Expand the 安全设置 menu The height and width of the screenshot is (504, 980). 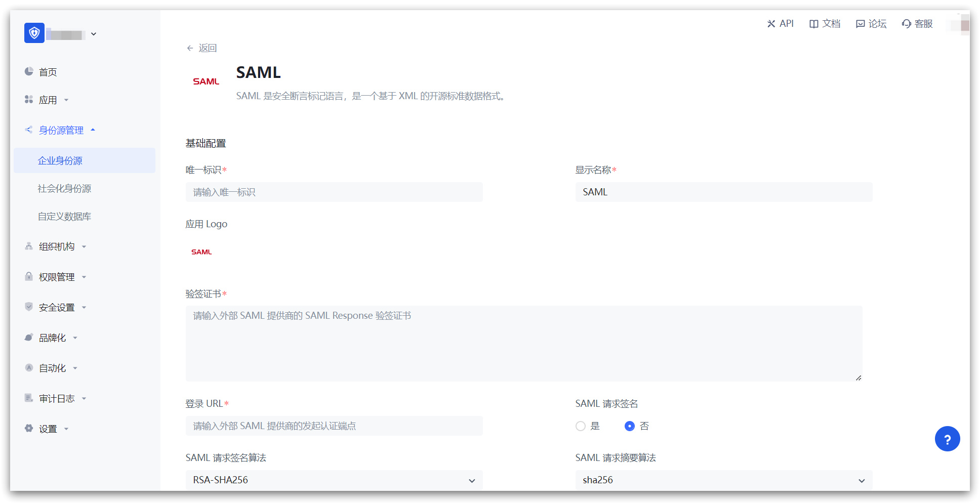click(x=57, y=307)
